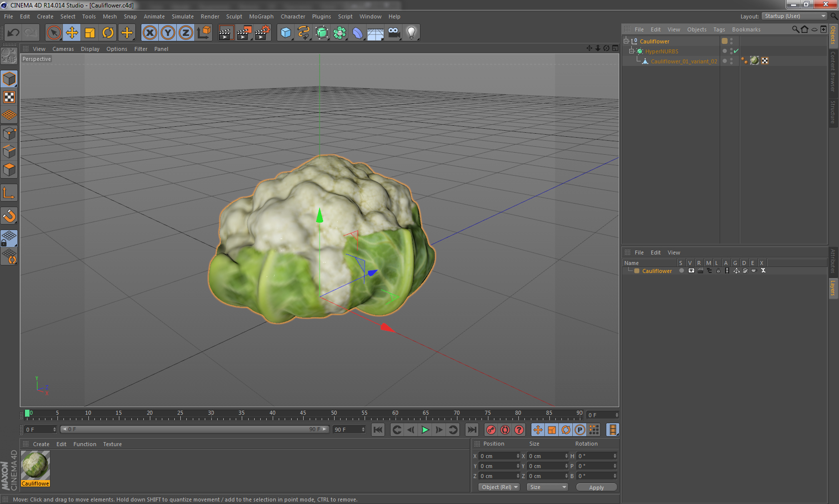
Task: Add a Camera object
Action: point(394,33)
